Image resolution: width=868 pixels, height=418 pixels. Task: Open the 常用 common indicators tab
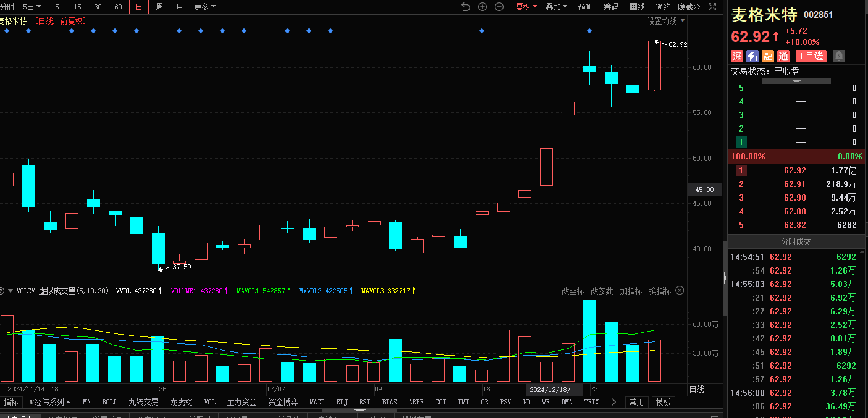point(636,402)
